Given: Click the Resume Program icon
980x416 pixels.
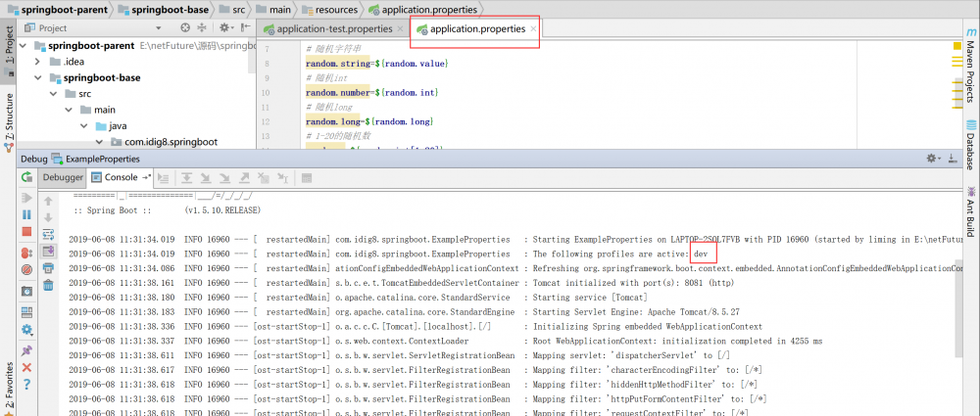Looking at the screenshot, I should click(26, 198).
